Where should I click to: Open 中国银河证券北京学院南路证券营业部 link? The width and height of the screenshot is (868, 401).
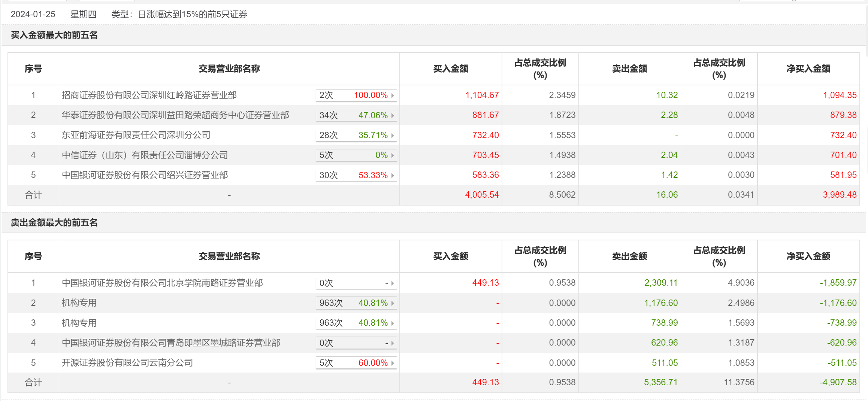tap(162, 283)
